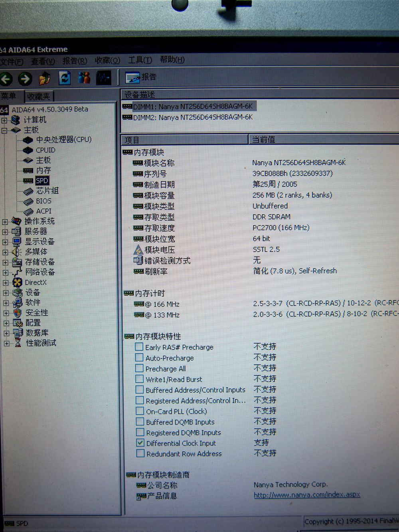Viewport: 399px width, 532px height.
Task: Select ACPI in the tree
Action: (44, 211)
